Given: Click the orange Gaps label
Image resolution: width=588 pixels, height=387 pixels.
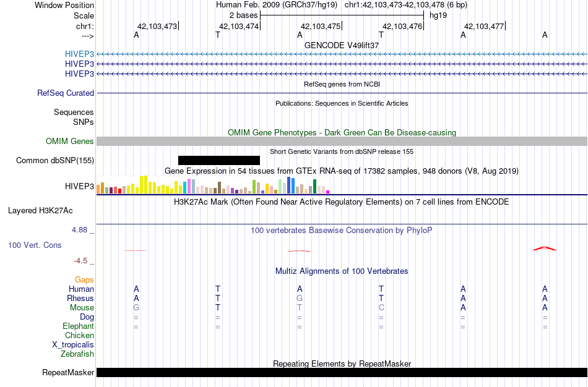Looking at the screenshot, I should click(x=84, y=280).
